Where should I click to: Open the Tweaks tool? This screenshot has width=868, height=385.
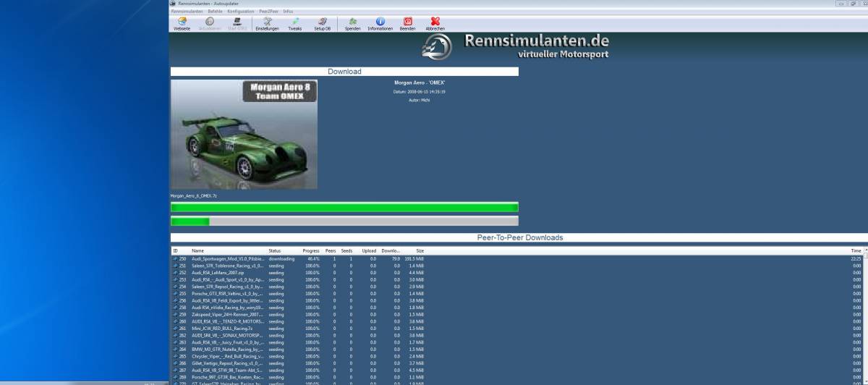tap(295, 23)
